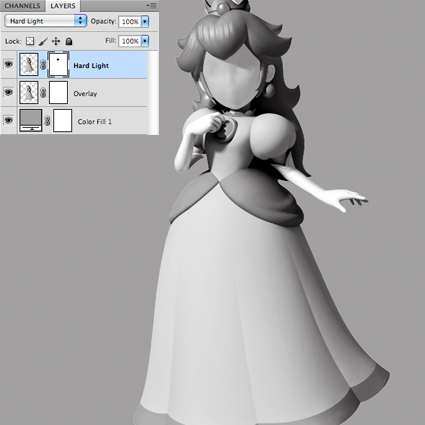Click the lock position move icon
This screenshot has height=425, width=425.
[56, 41]
